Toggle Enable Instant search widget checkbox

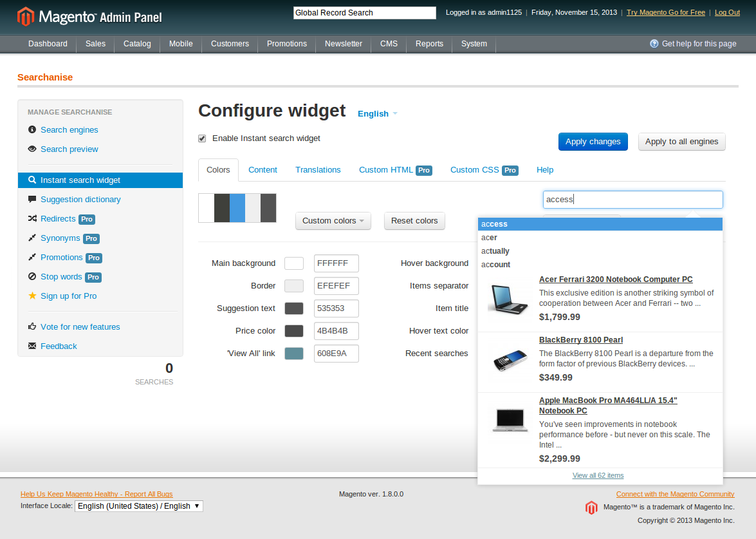(x=202, y=138)
